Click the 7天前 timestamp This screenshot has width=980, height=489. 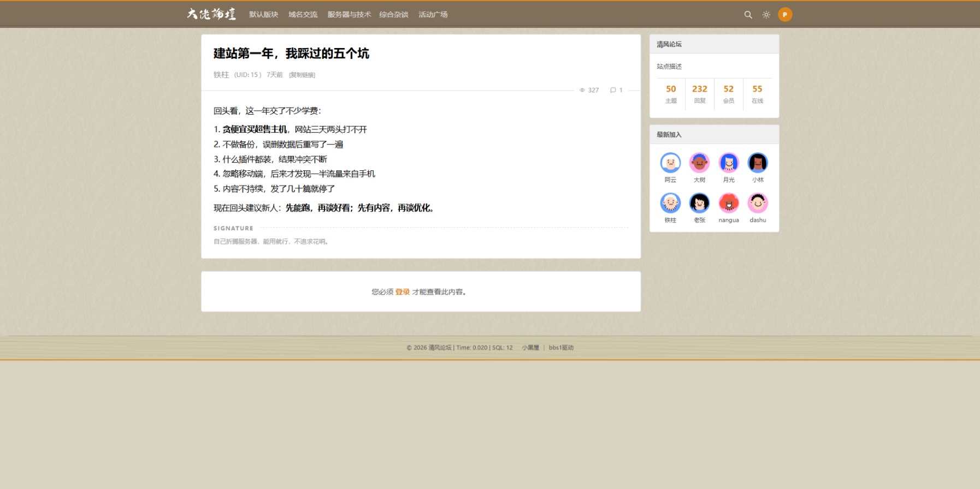click(x=275, y=75)
